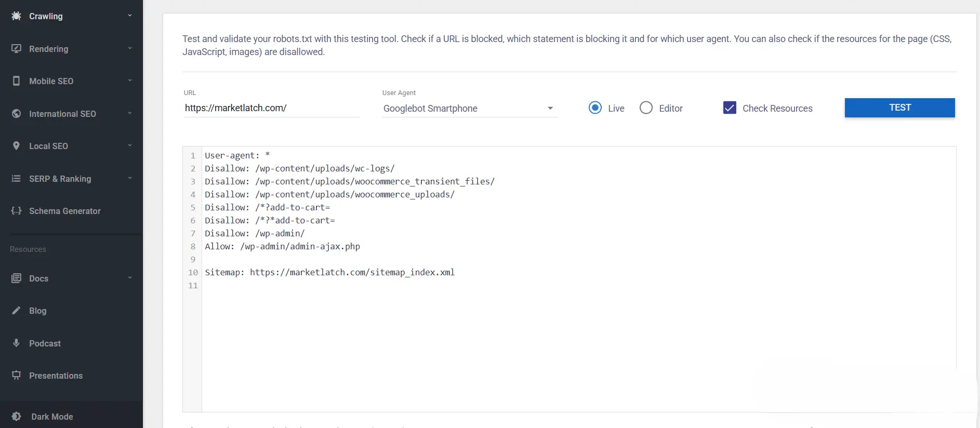
Task: Open the User Agent dropdown arrow
Action: pos(550,108)
